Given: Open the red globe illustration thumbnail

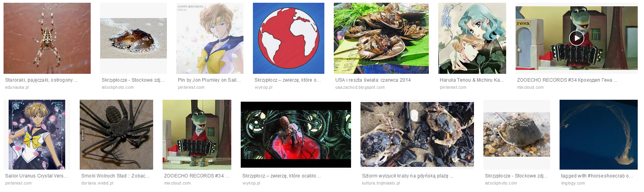Looking at the screenshot, I should [289, 38].
